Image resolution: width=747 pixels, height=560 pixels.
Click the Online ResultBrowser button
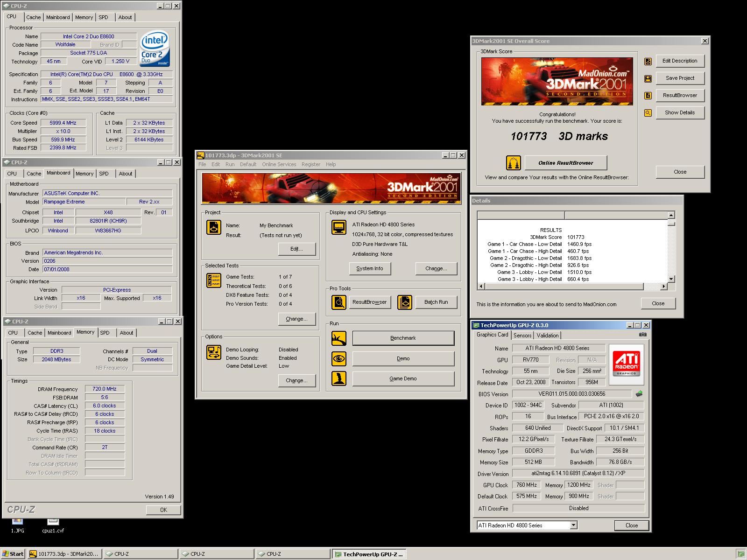click(x=566, y=163)
